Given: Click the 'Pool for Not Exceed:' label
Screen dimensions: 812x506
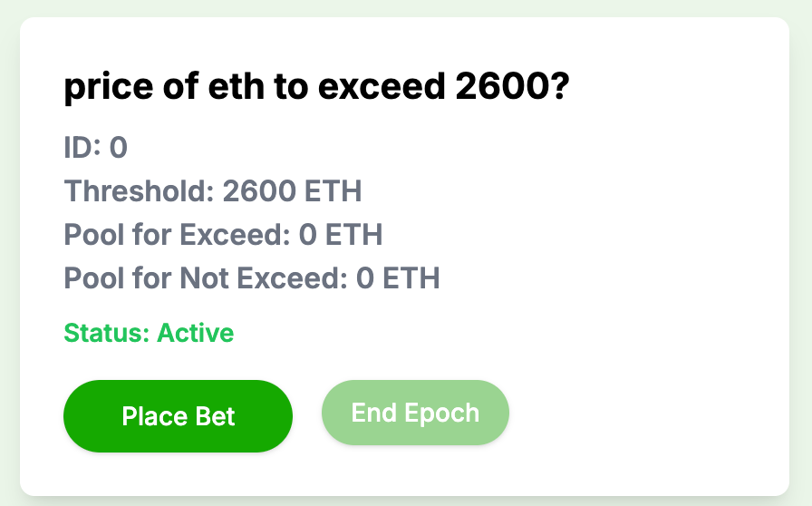Looking at the screenshot, I should pyautogui.click(x=206, y=277).
